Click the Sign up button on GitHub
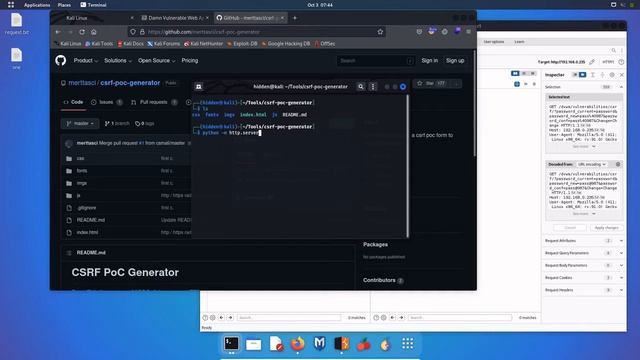 (x=455, y=60)
